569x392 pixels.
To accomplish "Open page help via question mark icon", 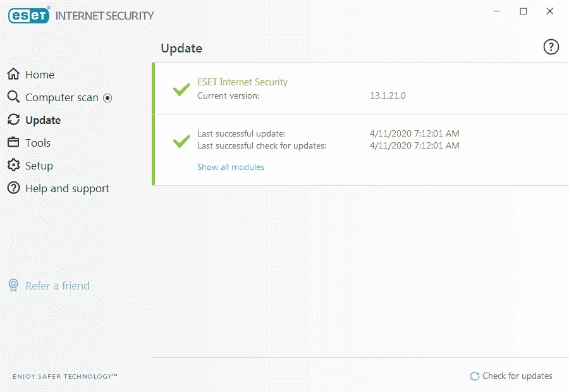I will coord(551,47).
